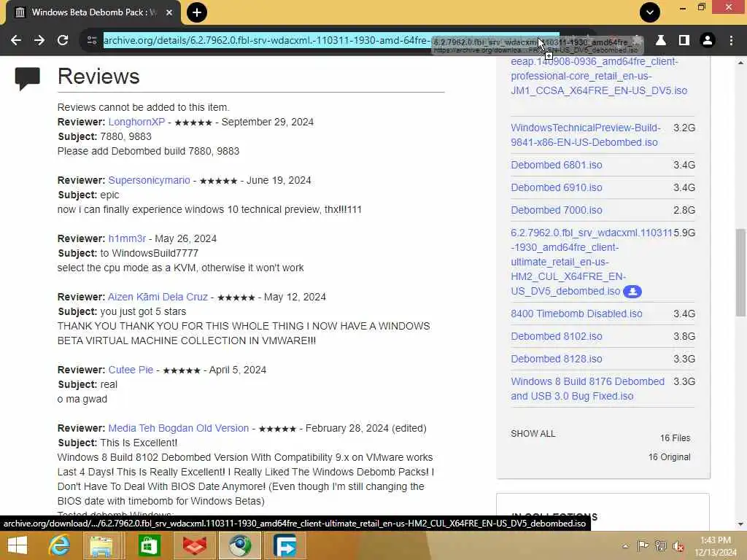Show hidden system tray icons
747x560 pixels.
click(x=625, y=546)
